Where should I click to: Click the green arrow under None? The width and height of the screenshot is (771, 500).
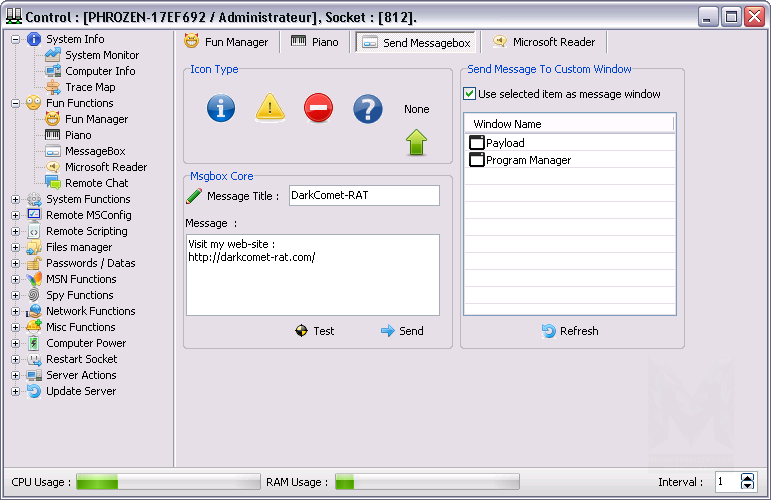pyautogui.click(x=416, y=143)
